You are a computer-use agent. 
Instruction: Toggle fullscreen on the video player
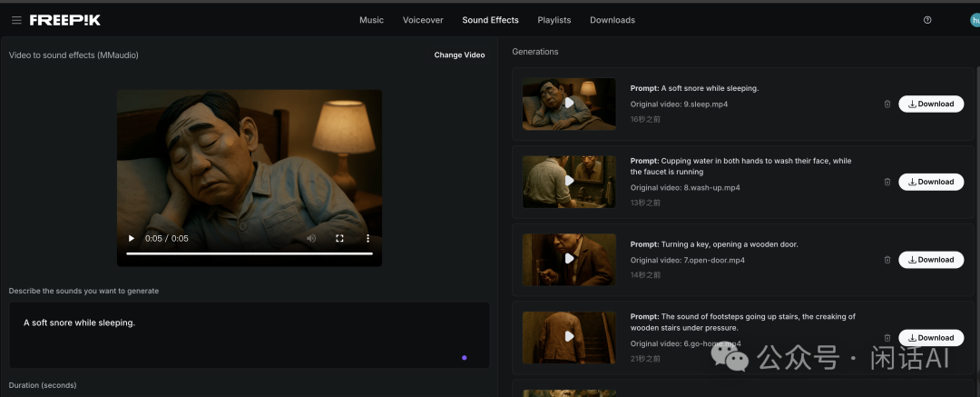[x=339, y=239]
